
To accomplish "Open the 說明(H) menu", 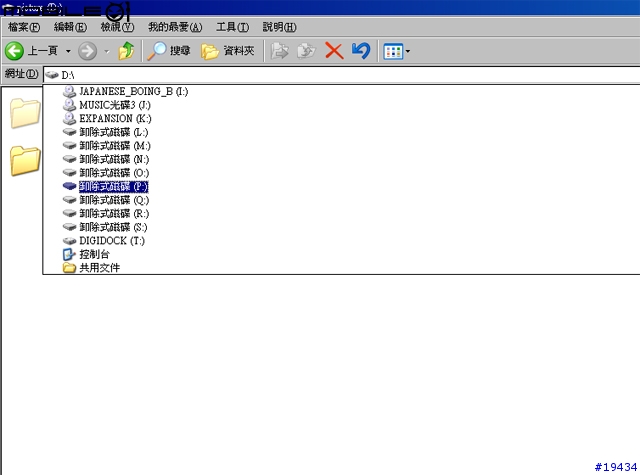I will [279, 27].
